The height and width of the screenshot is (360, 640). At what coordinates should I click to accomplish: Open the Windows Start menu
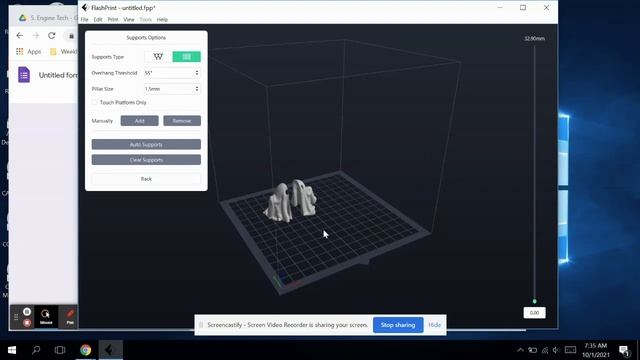[12, 350]
